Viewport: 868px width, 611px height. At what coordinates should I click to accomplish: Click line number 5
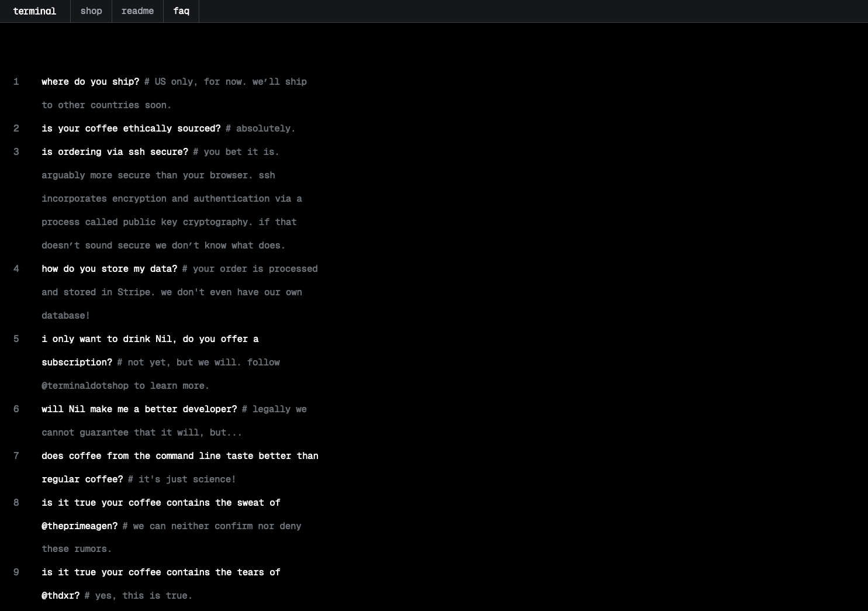point(16,339)
